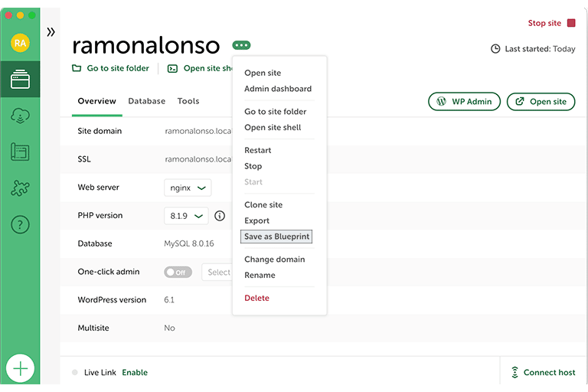Screen dimensions: 588x392
Task: Expand the sites sidebar with double chevron
Action: coord(51,32)
